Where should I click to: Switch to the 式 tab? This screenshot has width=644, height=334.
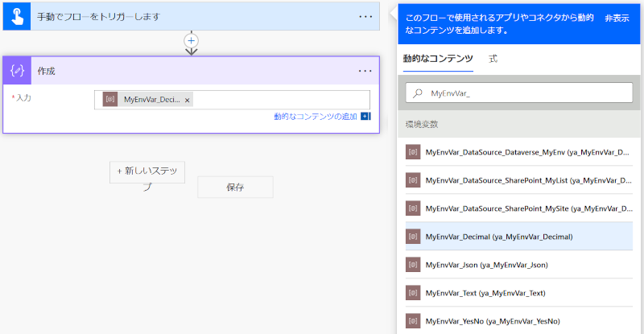[493, 59]
